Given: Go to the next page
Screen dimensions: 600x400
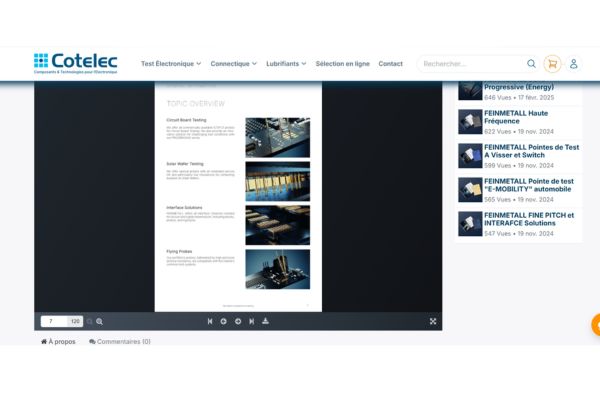Looking at the screenshot, I should pos(238,321).
